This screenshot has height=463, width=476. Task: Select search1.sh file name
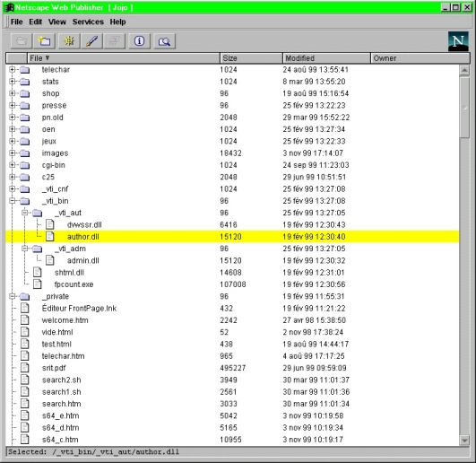coord(61,392)
